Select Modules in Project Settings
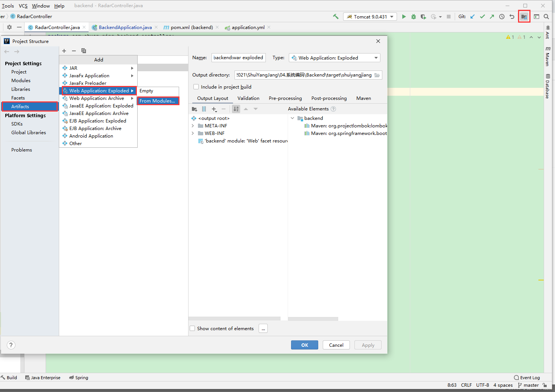Image resolution: width=555 pixels, height=392 pixels. 21,81
